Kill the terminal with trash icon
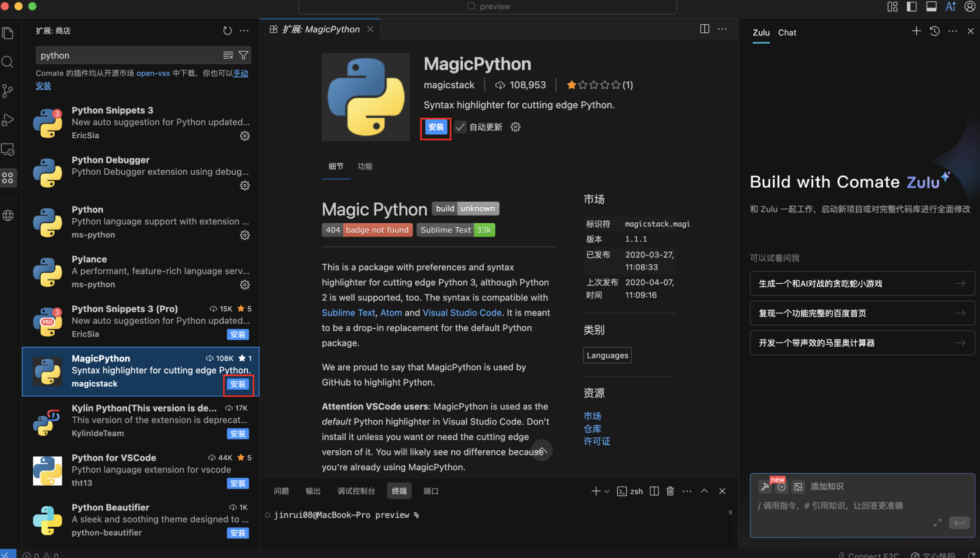The image size is (980, 558). coord(670,491)
